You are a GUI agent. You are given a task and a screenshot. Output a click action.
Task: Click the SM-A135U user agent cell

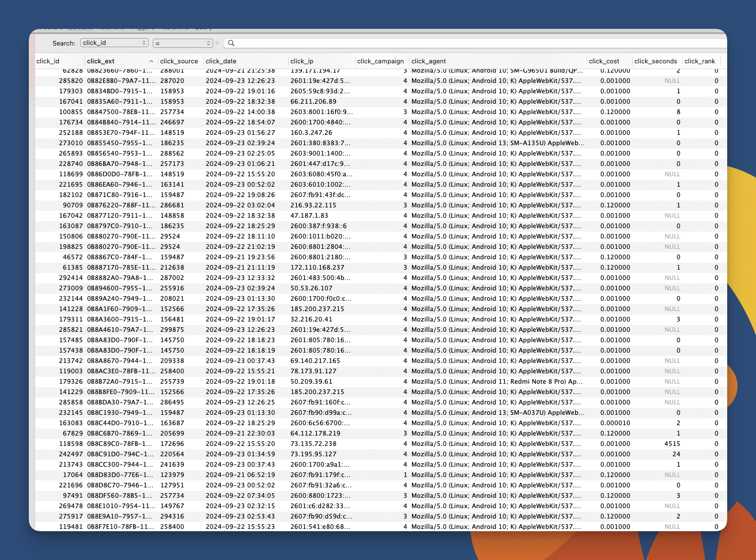point(497,143)
